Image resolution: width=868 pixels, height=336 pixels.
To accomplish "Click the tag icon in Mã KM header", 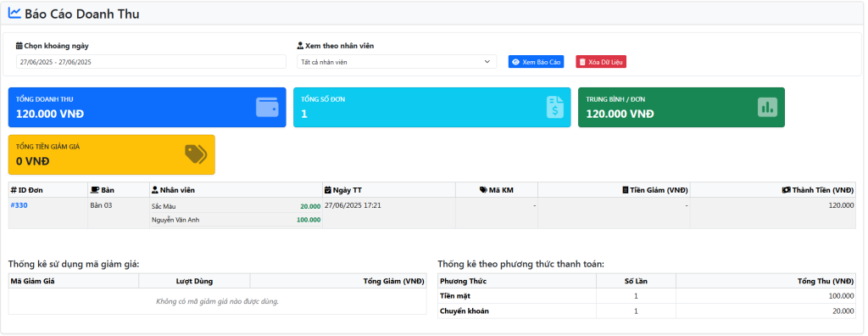I will (x=483, y=190).
